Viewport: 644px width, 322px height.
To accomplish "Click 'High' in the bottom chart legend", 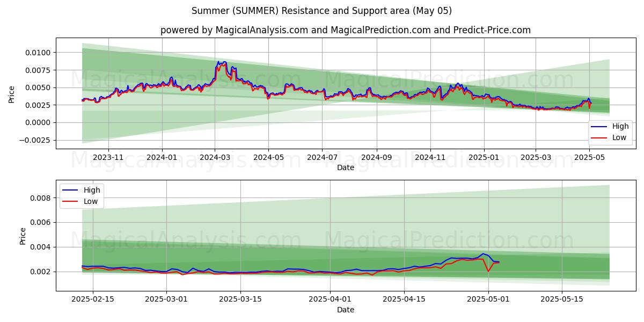I will (92, 190).
